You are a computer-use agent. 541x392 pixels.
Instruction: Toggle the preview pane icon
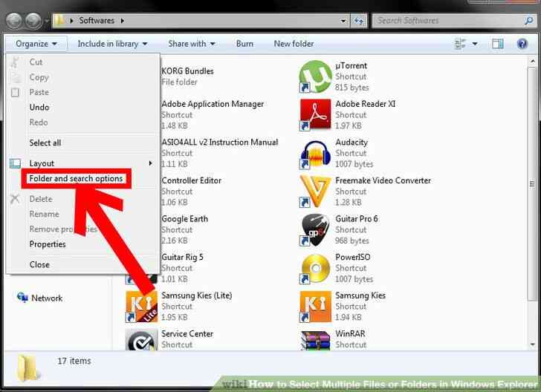coord(498,44)
